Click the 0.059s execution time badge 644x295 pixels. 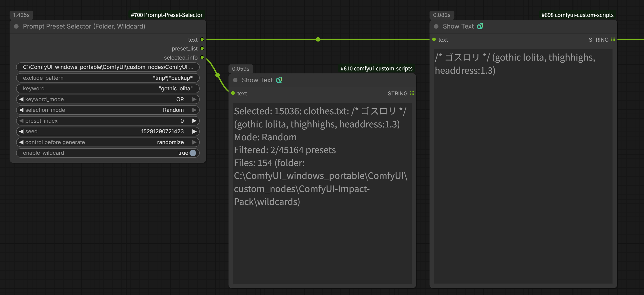tap(241, 69)
